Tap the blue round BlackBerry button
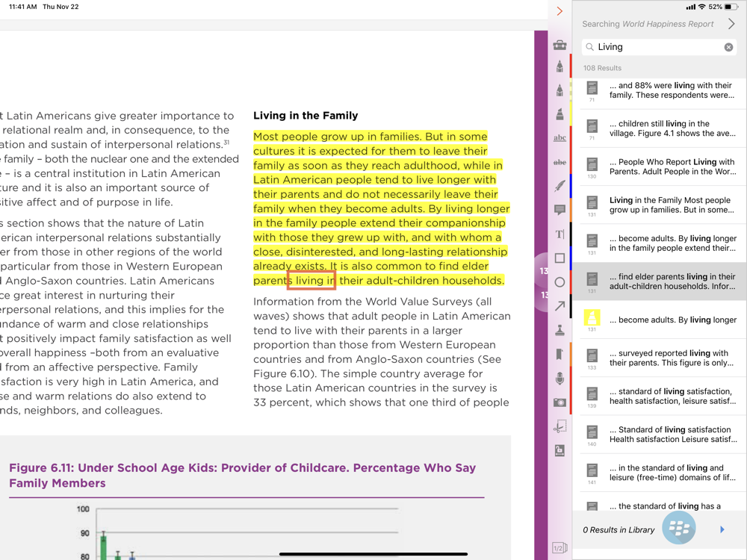 pos(679,528)
